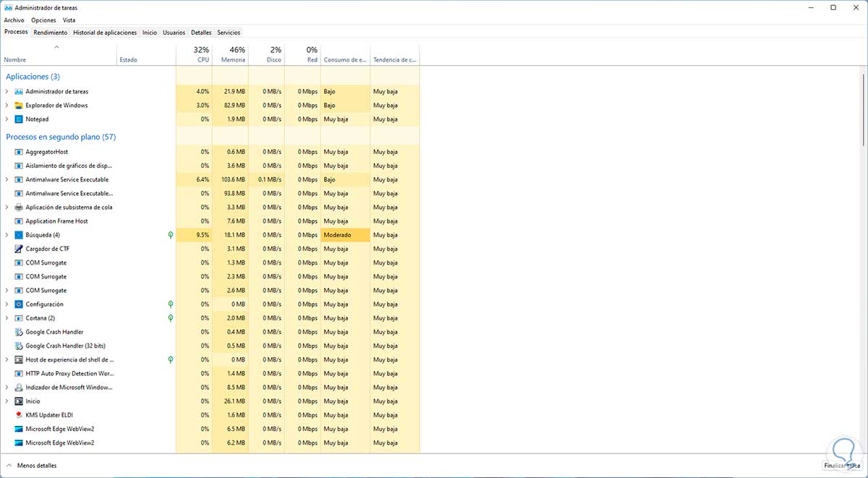Expand the Búsqueda (4) process group
This screenshot has width=868, height=478.
point(7,235)
